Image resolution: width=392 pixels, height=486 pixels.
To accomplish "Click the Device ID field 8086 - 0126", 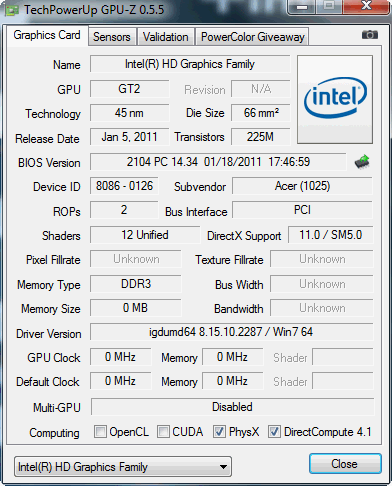I will pyautogui.click(x=124, y=186).
